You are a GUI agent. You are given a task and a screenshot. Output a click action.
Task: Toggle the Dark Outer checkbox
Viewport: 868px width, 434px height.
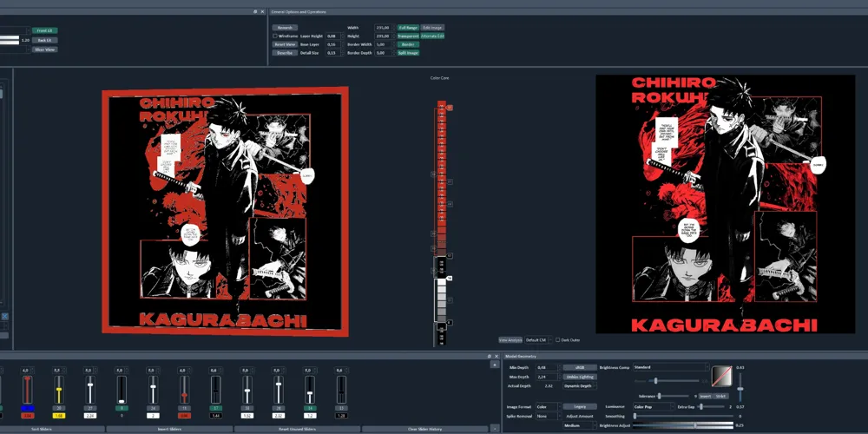557,340
